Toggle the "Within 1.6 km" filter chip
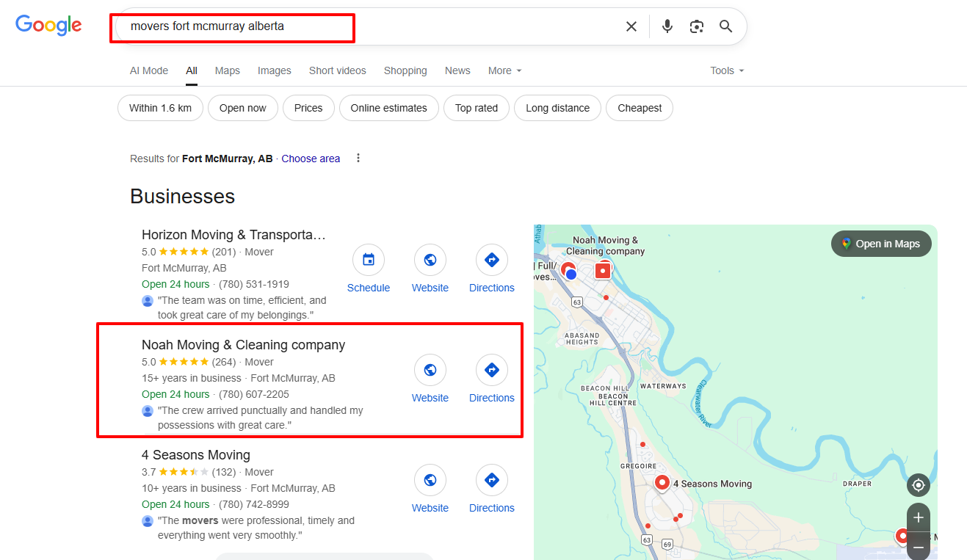Viewport: 967px width, 560px height. (x=160, y=108)
